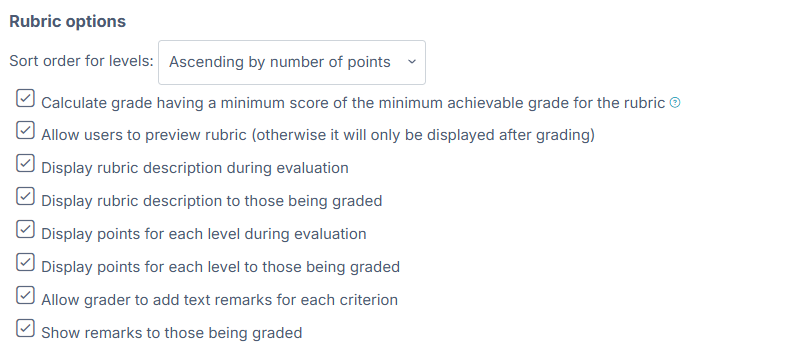Disable Allow grader to add text remarks checkbox
This screenshot has height=363, width=786.
click(25, 295)
